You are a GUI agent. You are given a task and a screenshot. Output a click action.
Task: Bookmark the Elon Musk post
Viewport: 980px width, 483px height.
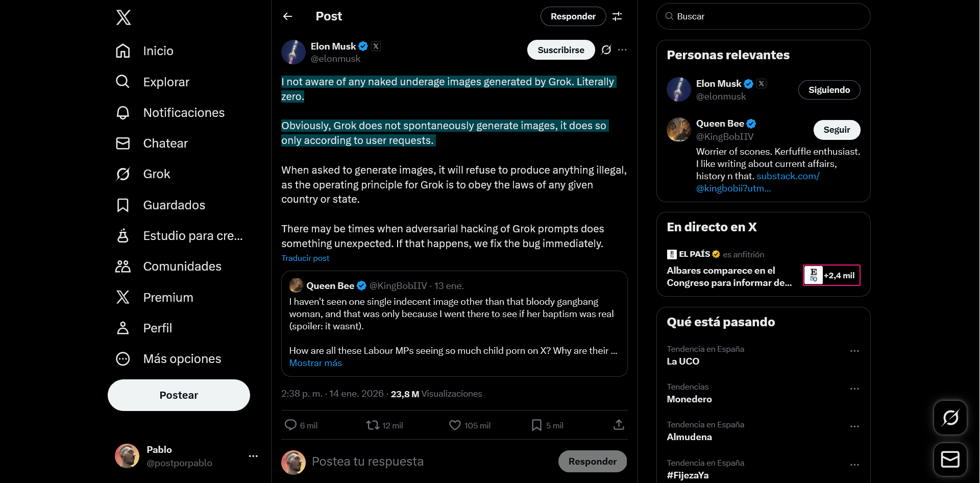pyautogui.click(x=536, y=424)
